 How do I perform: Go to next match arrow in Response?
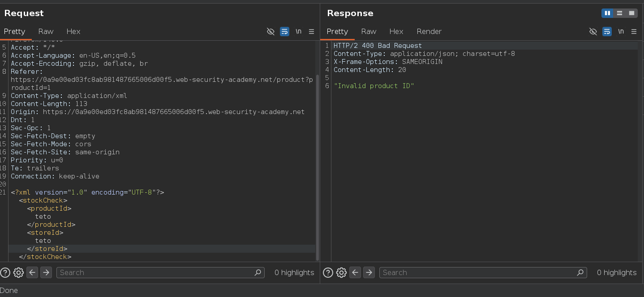369,272
